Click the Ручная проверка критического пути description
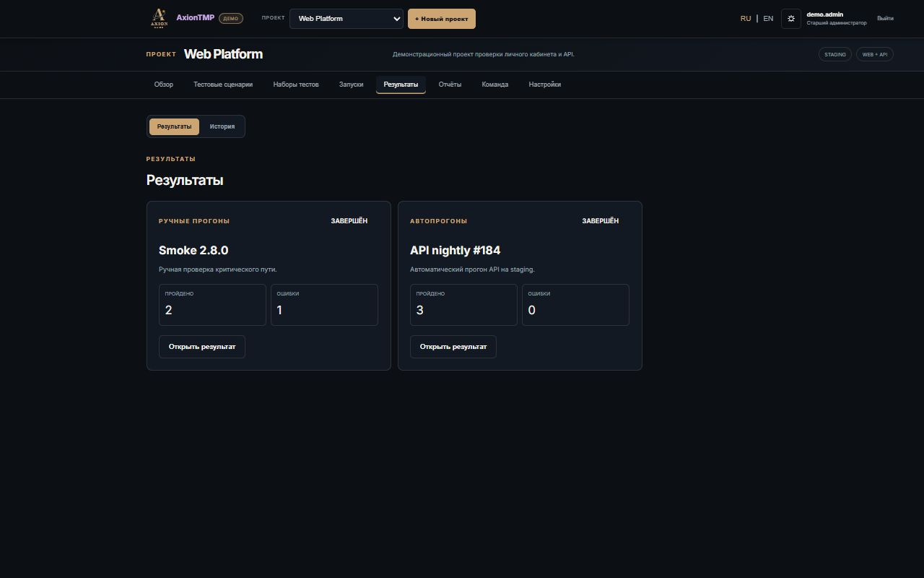The width and height of the screenshot is (924, 578). coord(218,269)
